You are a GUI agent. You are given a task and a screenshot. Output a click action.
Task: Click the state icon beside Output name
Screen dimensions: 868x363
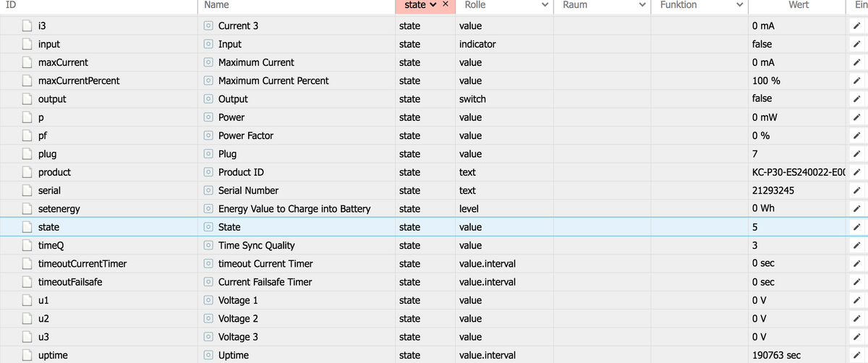point(208,99)
